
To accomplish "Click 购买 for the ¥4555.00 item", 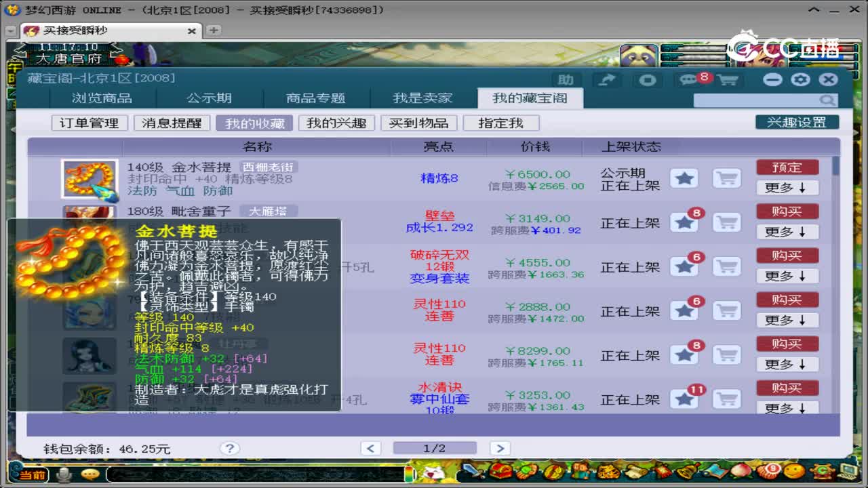I will coord(787,256).
